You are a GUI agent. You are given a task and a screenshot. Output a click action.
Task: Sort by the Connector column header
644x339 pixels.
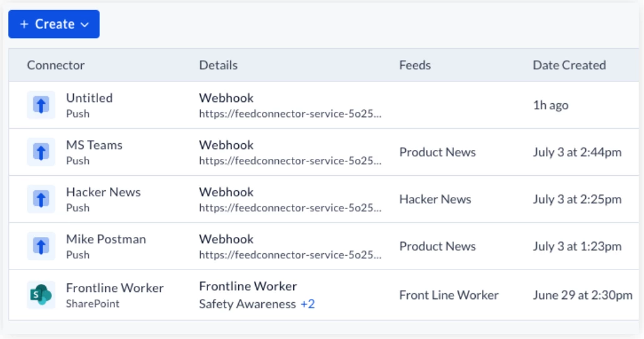[x=56, y=65]
